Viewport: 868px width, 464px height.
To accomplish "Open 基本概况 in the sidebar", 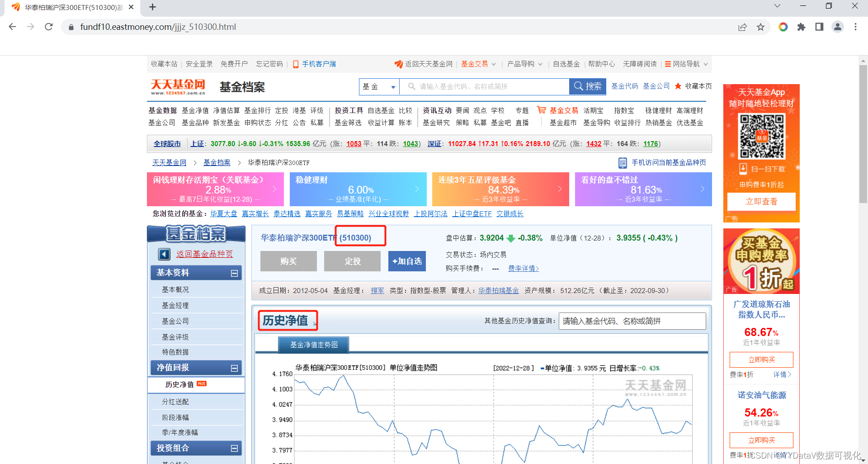I will (175, 289).
